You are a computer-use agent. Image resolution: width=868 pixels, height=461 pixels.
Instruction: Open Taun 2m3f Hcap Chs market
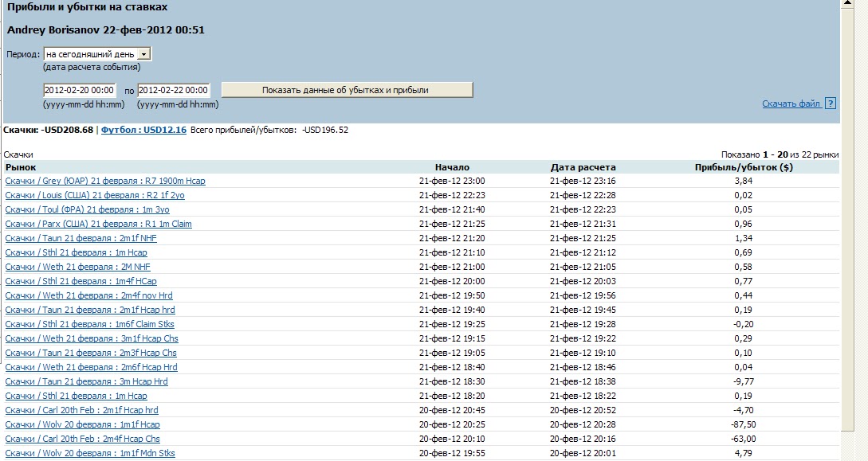point(91,354)
